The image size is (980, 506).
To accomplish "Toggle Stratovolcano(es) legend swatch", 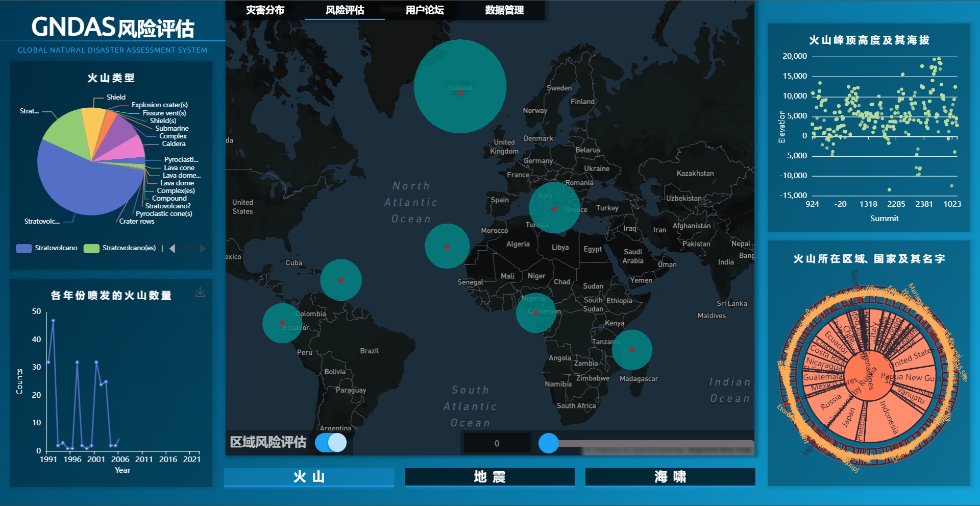I will pos(91,248).
